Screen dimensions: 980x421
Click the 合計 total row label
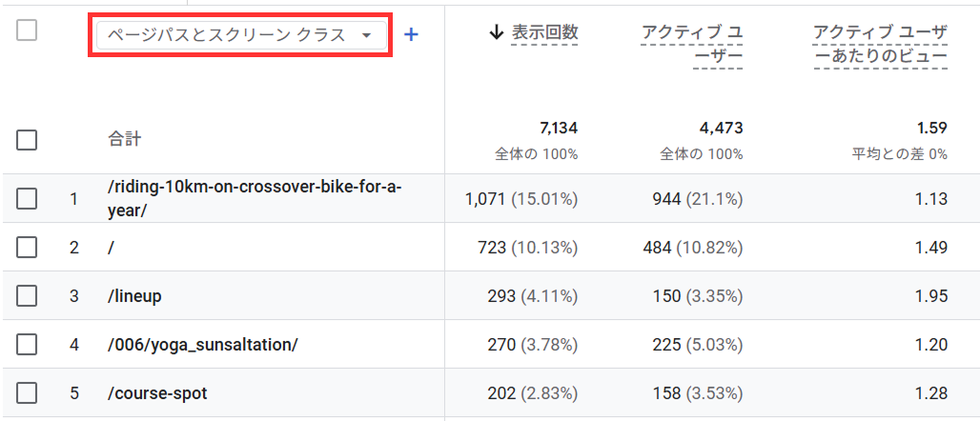click(124, 140)
